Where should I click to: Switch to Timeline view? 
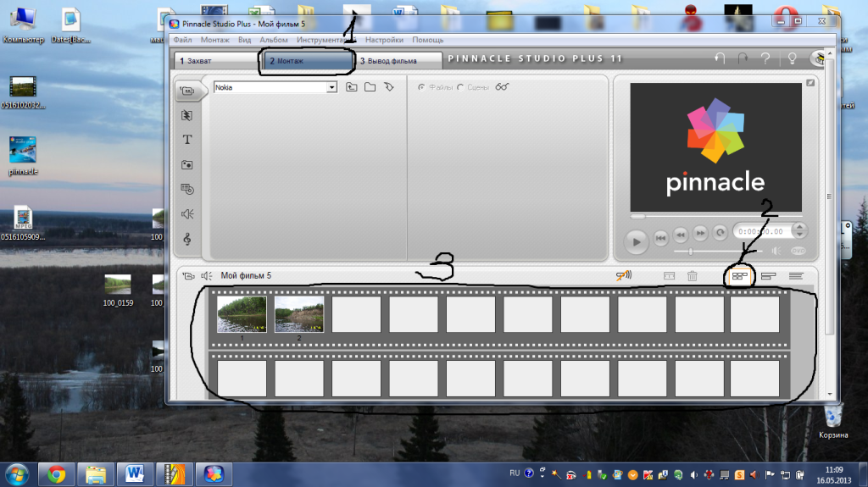click(x=768, y=275)
